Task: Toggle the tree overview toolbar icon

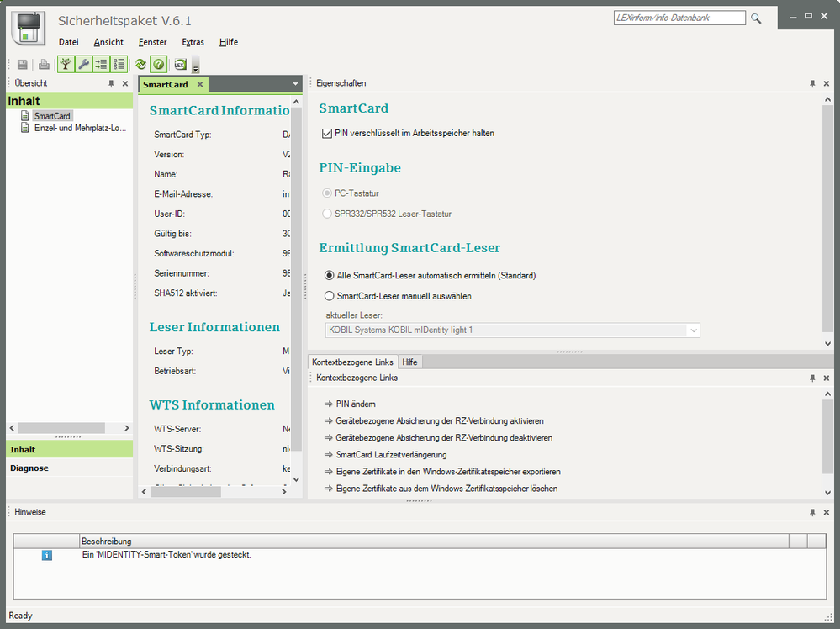Action: point(66,64)
